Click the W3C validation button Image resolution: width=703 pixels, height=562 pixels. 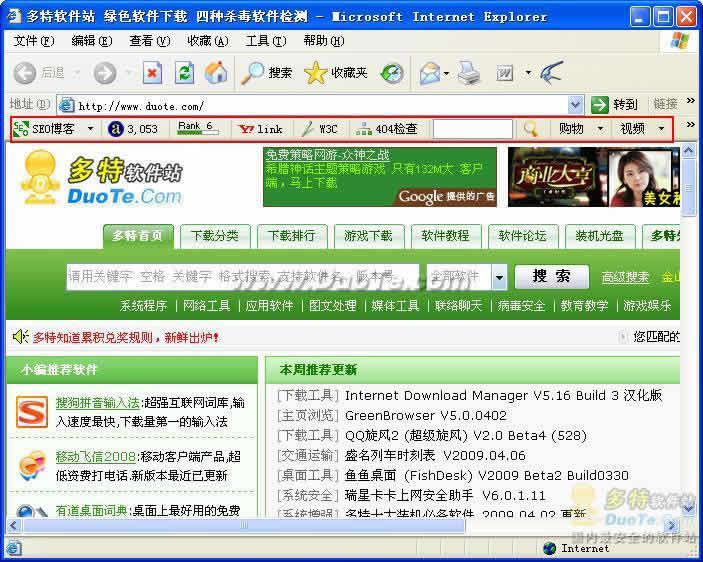pyautogui.click(x=319, y=129)
